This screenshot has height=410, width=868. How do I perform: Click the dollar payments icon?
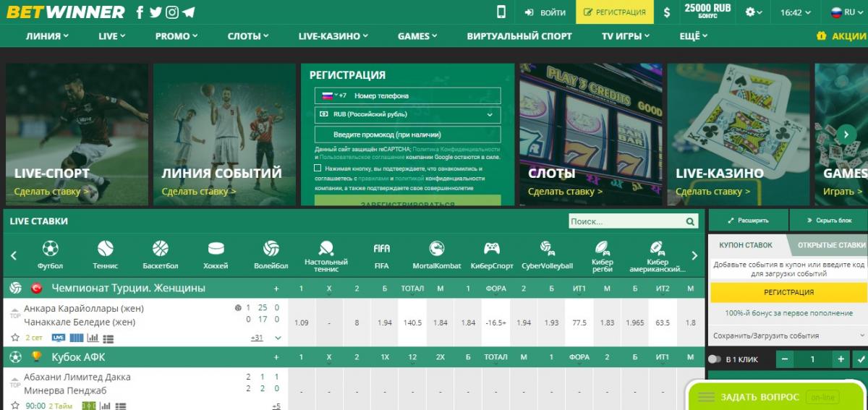667,12
